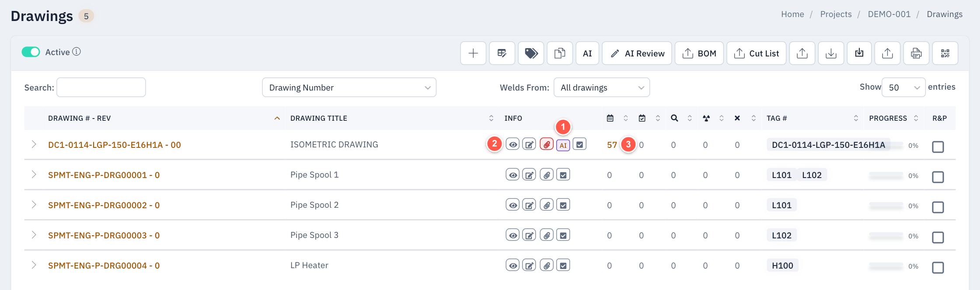Click edit icon in LP Heater row

click(x=529, y=266)
